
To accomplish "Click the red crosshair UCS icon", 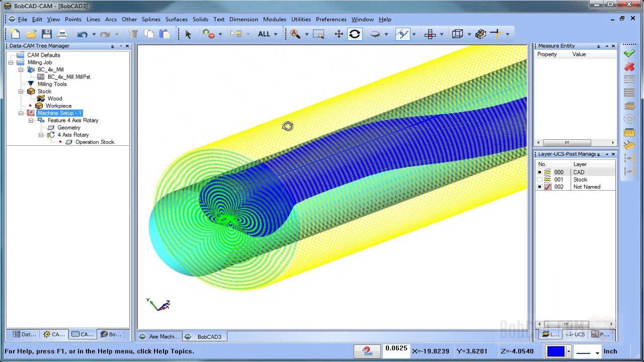I will pos(430,34).
